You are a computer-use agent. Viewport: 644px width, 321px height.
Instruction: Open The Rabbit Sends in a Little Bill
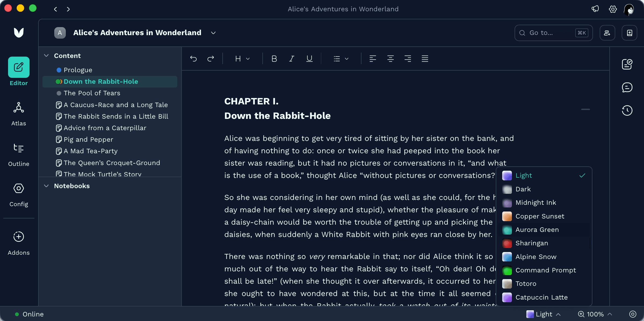click(x=110, y=116)
